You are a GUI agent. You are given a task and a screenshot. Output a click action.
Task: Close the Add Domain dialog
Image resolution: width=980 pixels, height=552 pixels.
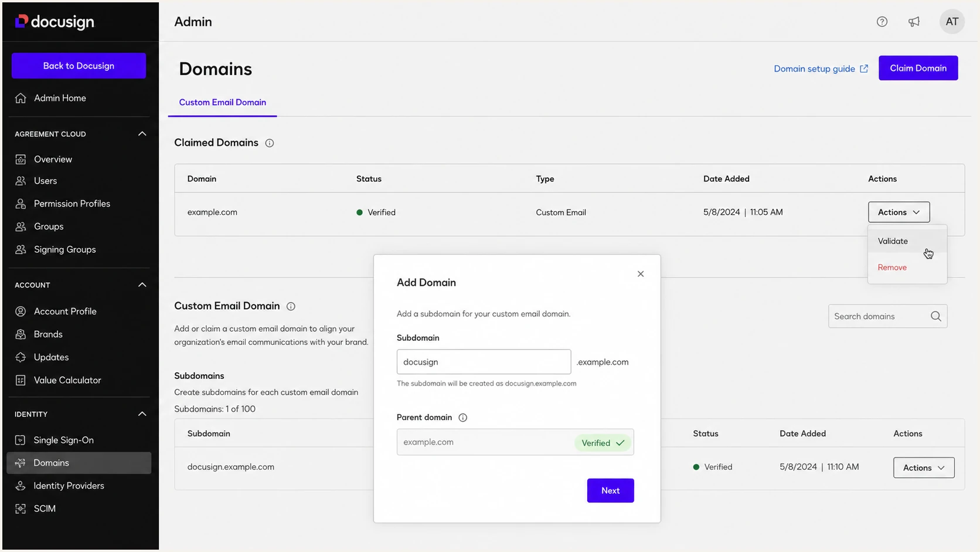(641, 274)
